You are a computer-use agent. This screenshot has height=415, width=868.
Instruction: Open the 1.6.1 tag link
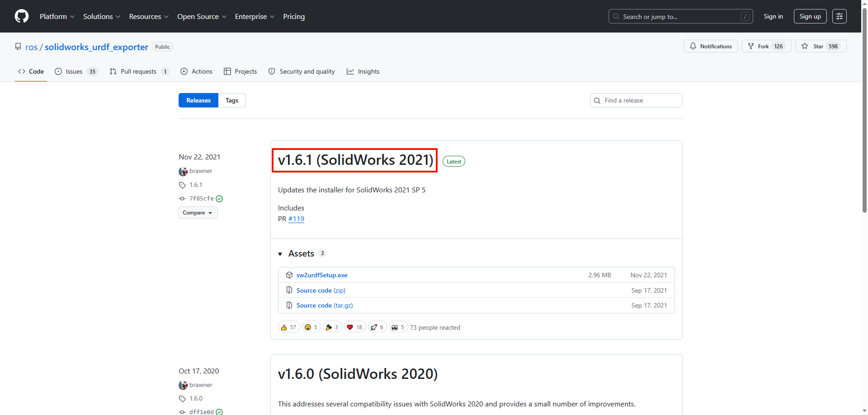(196, 185)
